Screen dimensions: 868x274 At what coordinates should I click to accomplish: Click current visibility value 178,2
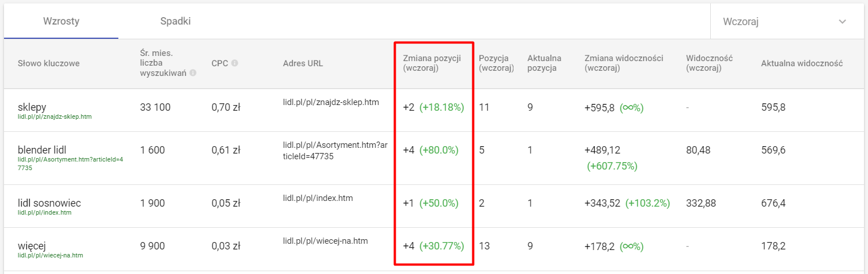(x=773, y=246)
